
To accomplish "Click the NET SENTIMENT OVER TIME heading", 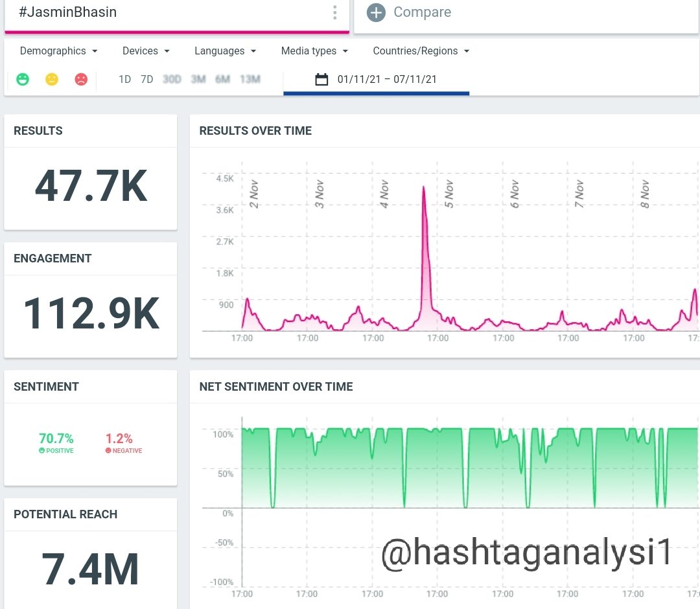I will click(x=276, y=386).
